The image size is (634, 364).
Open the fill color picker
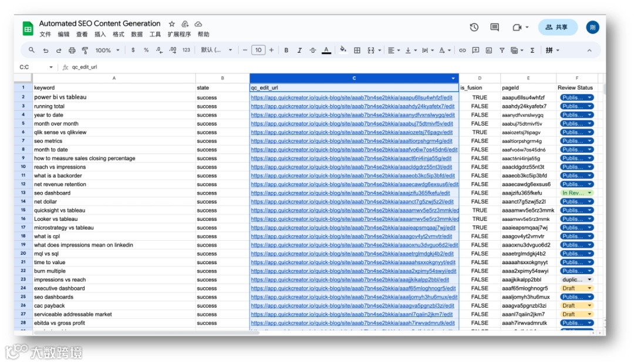point(343,50)
